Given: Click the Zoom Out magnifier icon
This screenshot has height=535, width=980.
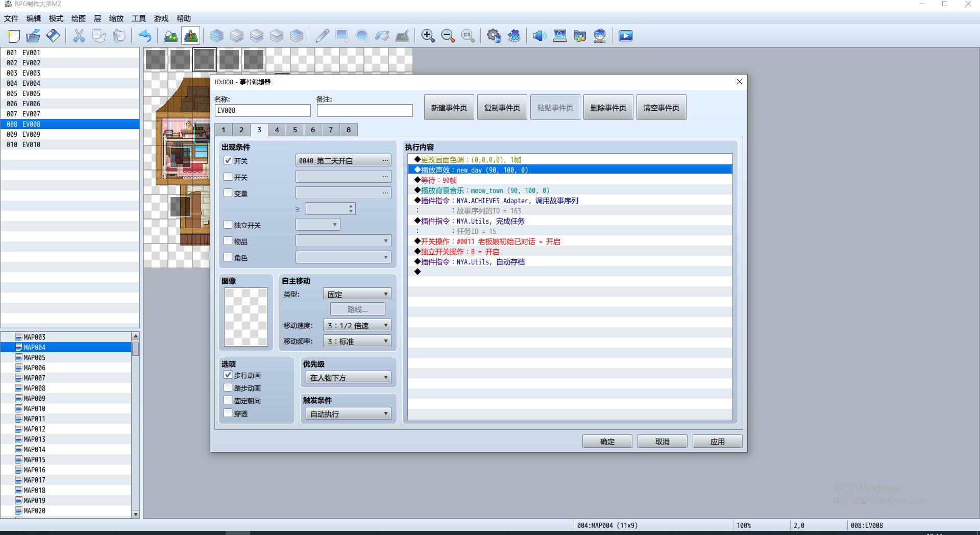Looking at the screenshot, I should (x=448, y=36).
